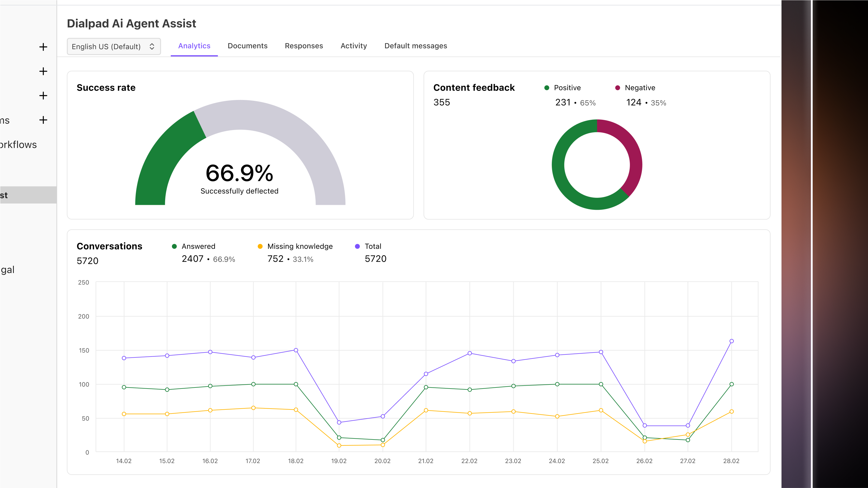Click the green Positive legend dot
Viewport: 868px width, 488px height.
coord(547,88)
